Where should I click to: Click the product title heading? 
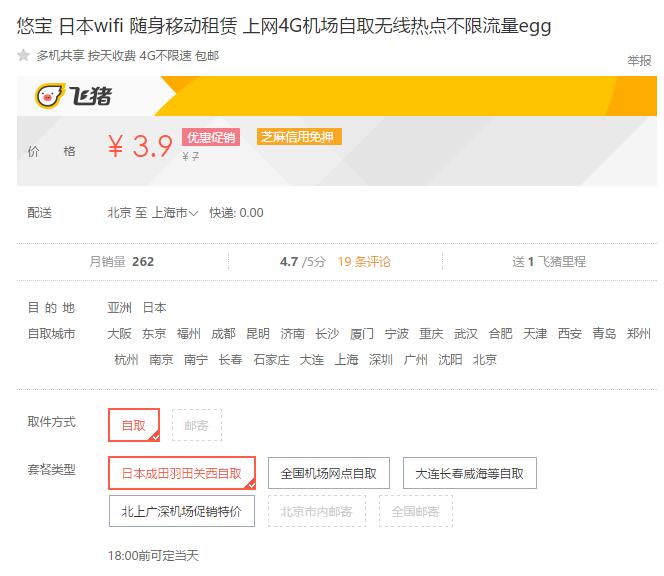tap(284, 26)
